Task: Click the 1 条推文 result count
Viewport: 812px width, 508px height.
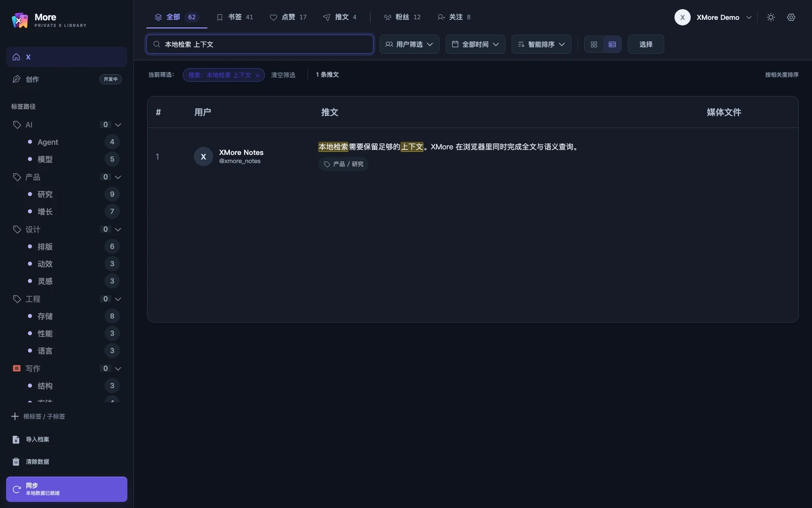Action: tap(327, 75)
